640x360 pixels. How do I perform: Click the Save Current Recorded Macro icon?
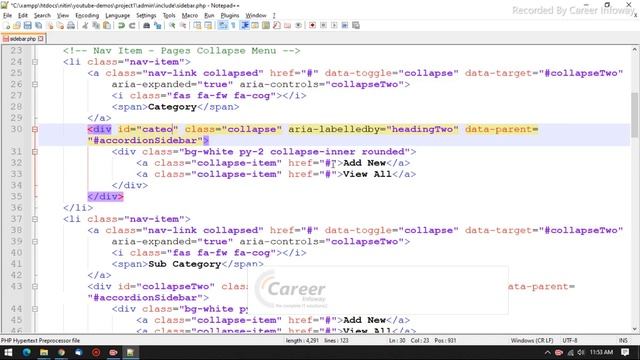(x=356, y=25)
